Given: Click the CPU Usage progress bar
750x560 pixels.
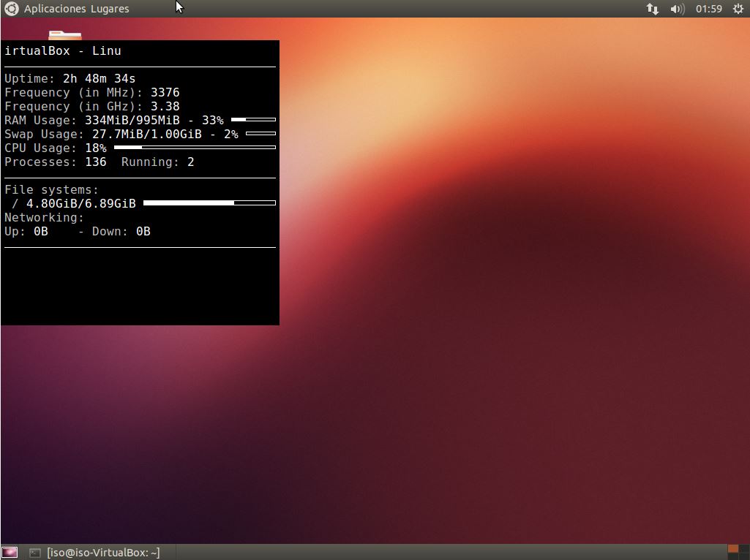Looking at the screenshot, I should click(195, 147).
